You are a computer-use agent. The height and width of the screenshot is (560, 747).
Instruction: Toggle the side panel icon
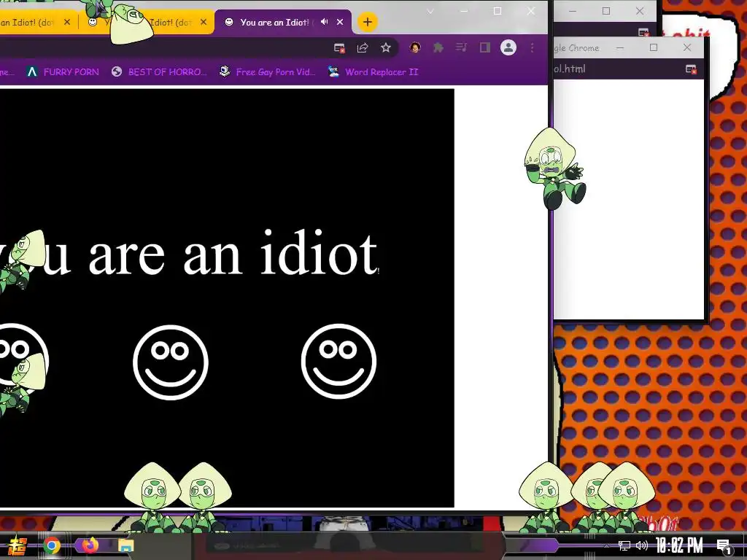(485, 47)
